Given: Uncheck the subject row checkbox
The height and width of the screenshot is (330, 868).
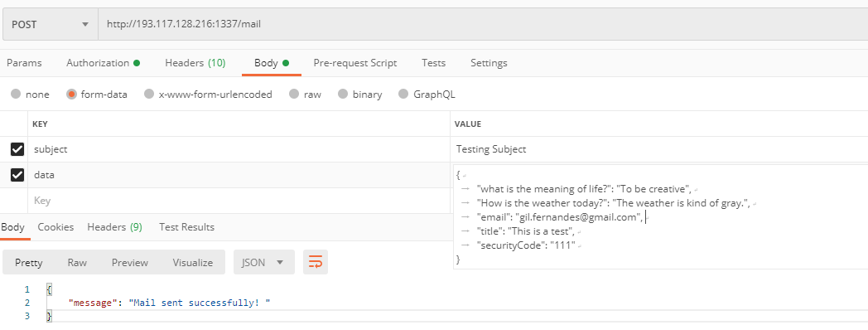Looking at the screenshot, I should click(x=17, y=149).
